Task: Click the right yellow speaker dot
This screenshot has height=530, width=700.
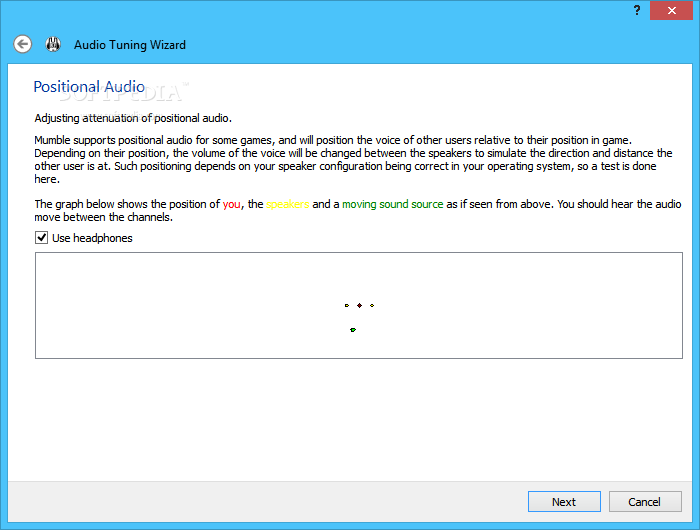Action: (x=372, y=305)
